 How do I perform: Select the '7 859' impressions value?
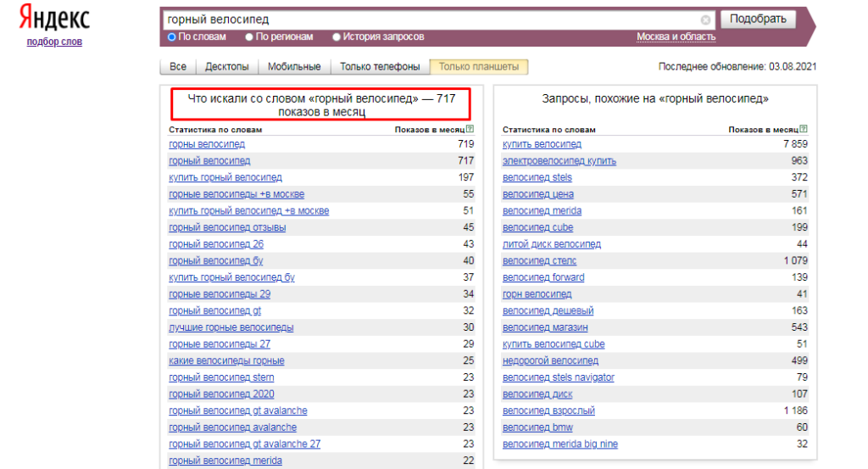(x=795, y=144)
